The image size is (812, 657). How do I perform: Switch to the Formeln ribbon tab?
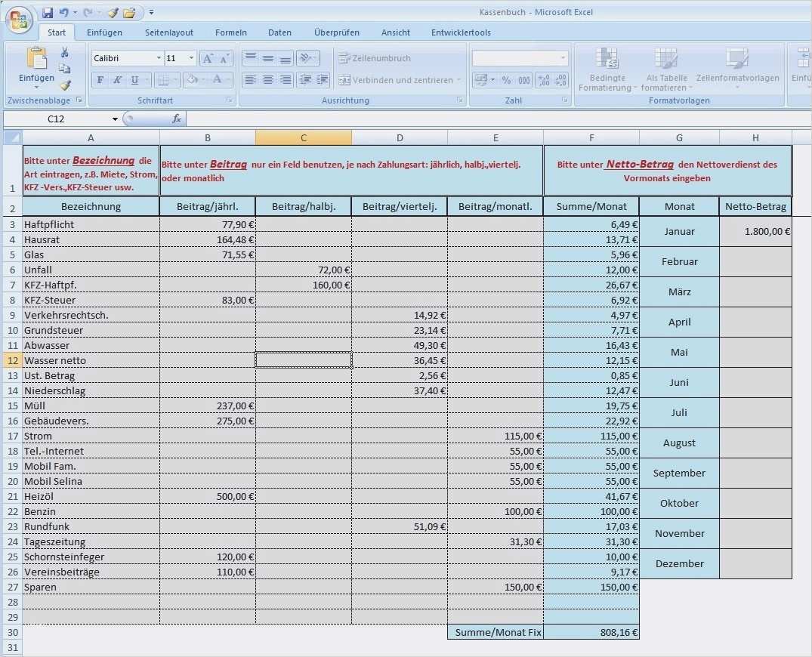tap(230, 32)
